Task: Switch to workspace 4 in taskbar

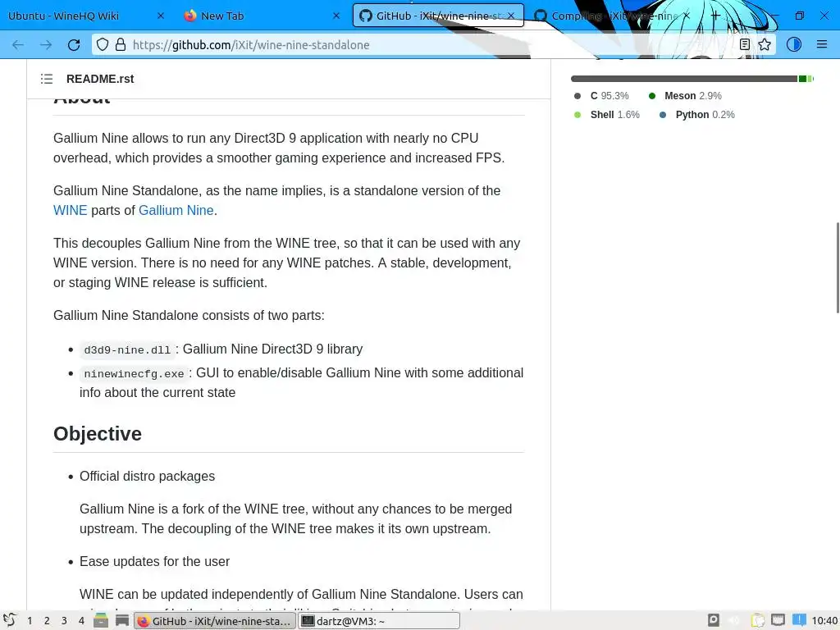Action: [x=81, y=620]
